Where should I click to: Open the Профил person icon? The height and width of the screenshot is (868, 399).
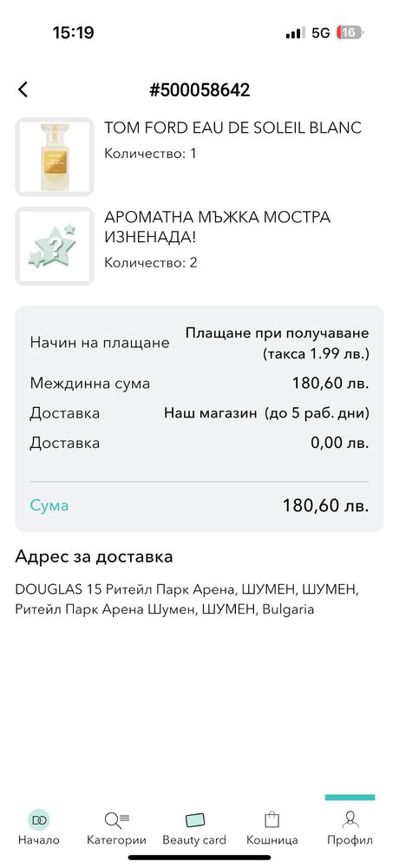350,819
